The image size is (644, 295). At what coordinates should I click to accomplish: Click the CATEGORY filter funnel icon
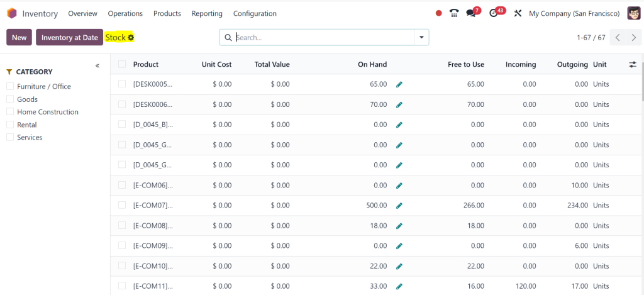(9, 72)
